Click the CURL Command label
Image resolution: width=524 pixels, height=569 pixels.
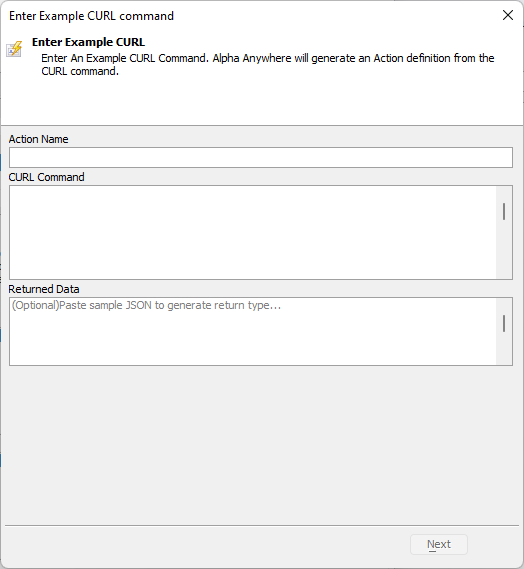pyautogui.click(x=46, y=177)
